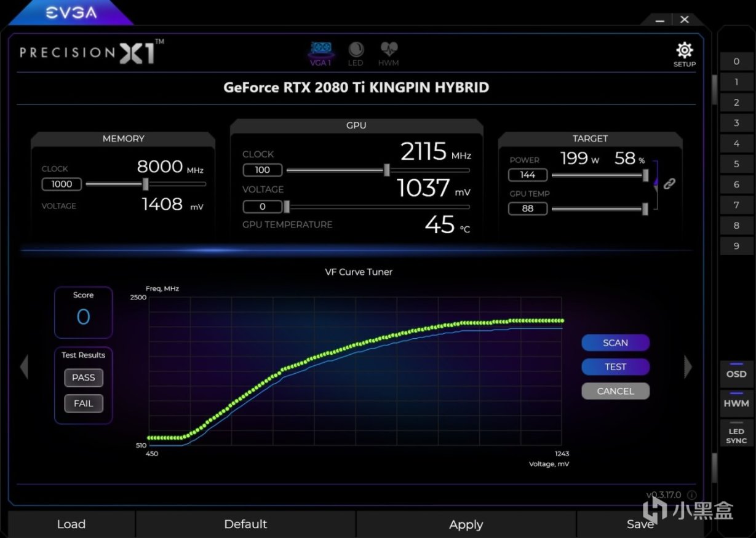
Task: Click the 1408 mV memory voltage reading
Action: 172,204
